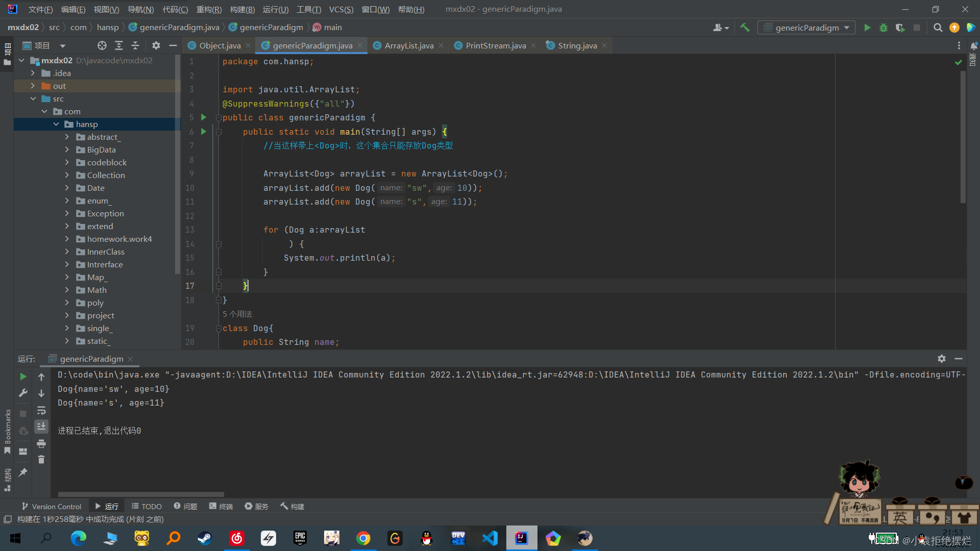This screenshot has width=980, height=551.
Task: Click run gutter icon at line 6
Action: [x=204, y=132]
